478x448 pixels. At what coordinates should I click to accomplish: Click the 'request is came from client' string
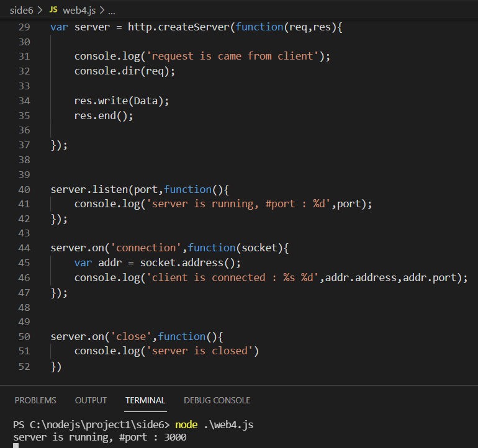(x=233, y=56)
